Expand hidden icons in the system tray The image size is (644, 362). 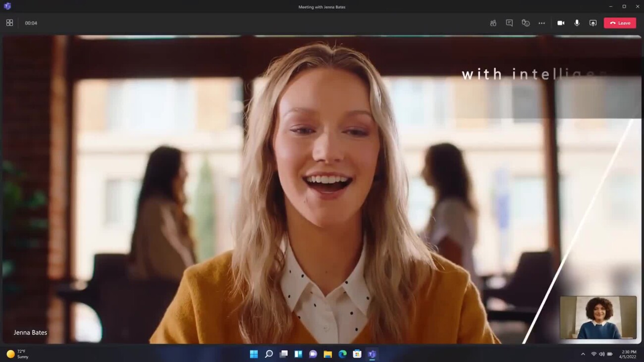[x=583, y=354]
